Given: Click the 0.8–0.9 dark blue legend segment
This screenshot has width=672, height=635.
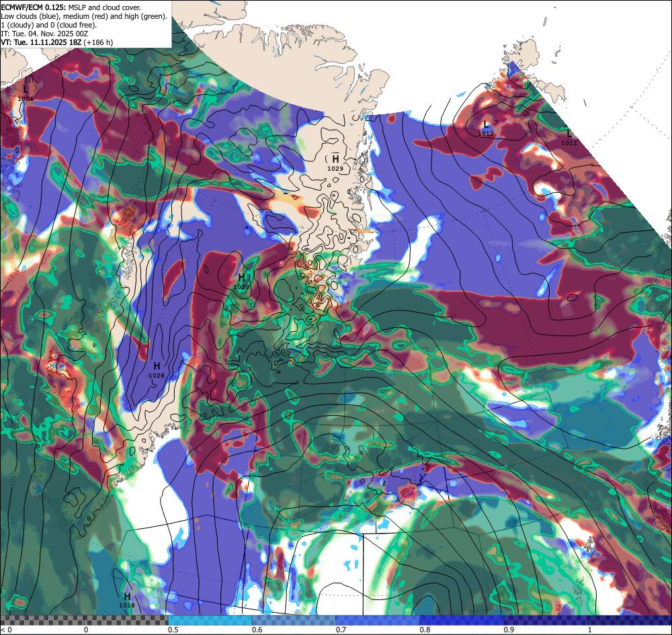Looking at the screenshot, I should tap(461, 620).
